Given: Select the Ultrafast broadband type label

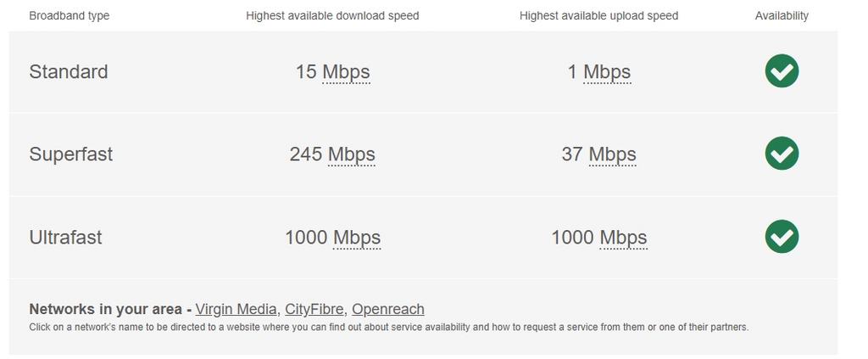Looking at the screenshot, I should tap(65, 238).
